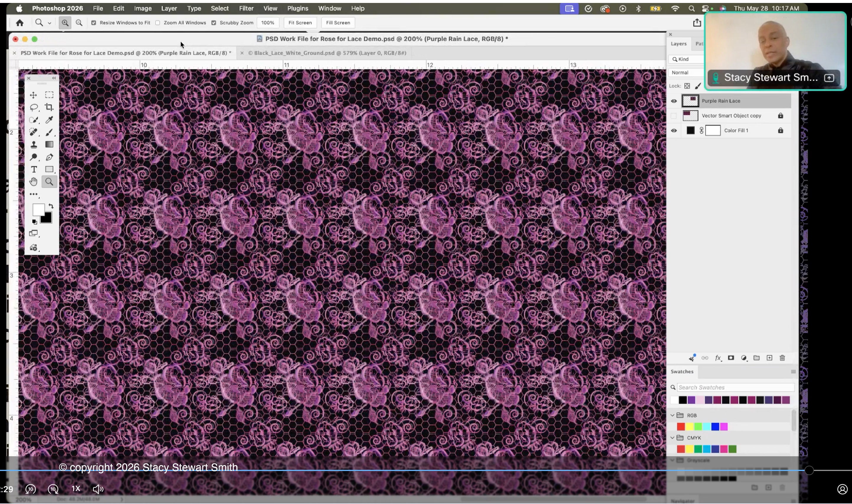Change the screen mode icon

[x=33, y=233]
